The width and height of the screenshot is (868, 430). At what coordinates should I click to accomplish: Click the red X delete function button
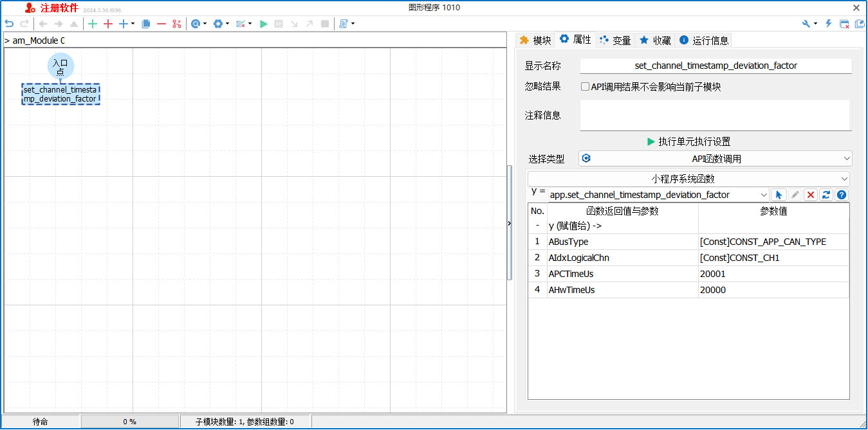811,195
